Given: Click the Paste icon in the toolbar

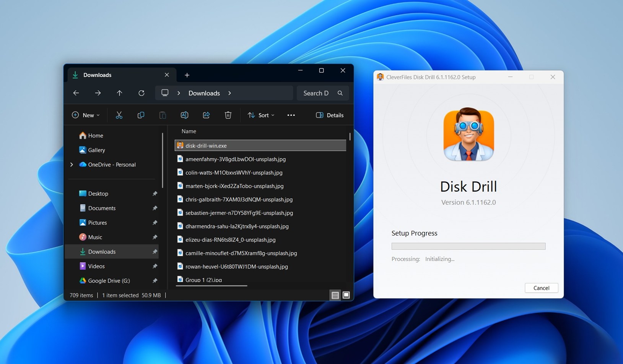Looking at the screenshot, I should tap(163, 115).
